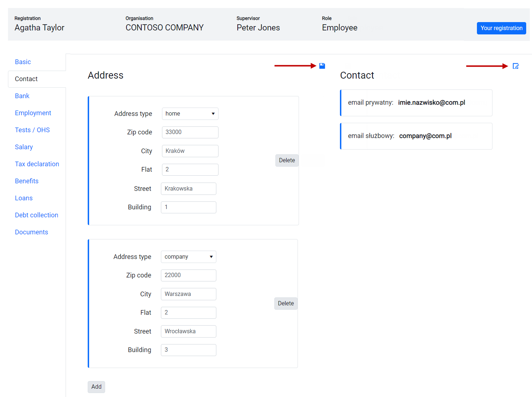Click the City field containing Warszawa
The width and height of the screenshot is (532, 397).
188,294
